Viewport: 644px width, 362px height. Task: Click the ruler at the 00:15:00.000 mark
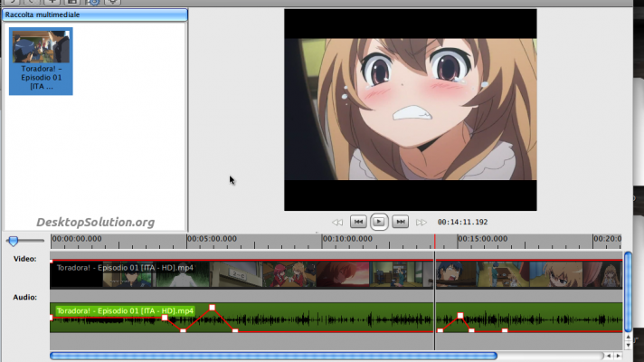point(458,242)
